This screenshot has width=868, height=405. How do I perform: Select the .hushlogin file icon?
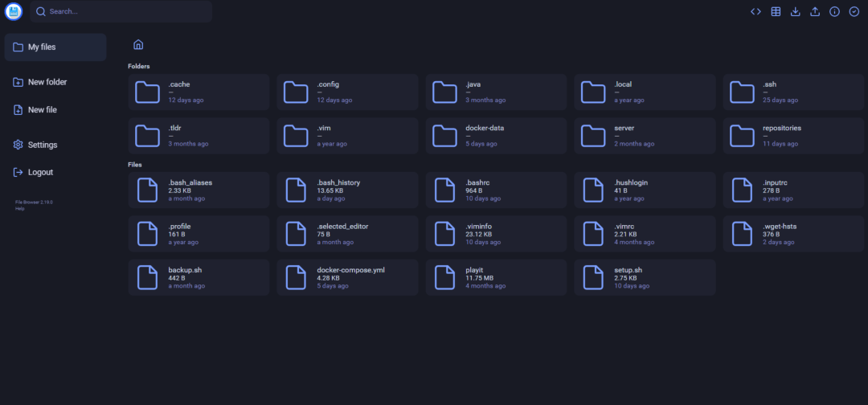593,190
